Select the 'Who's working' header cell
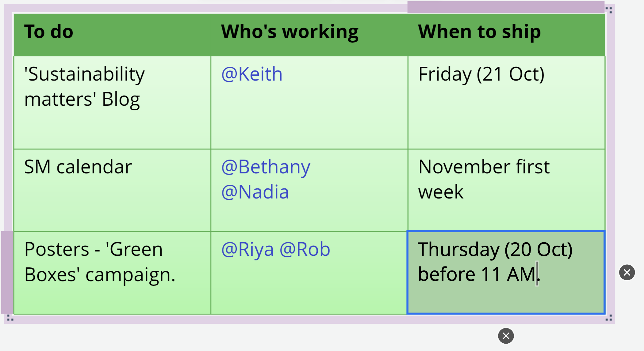 (309, 34)
